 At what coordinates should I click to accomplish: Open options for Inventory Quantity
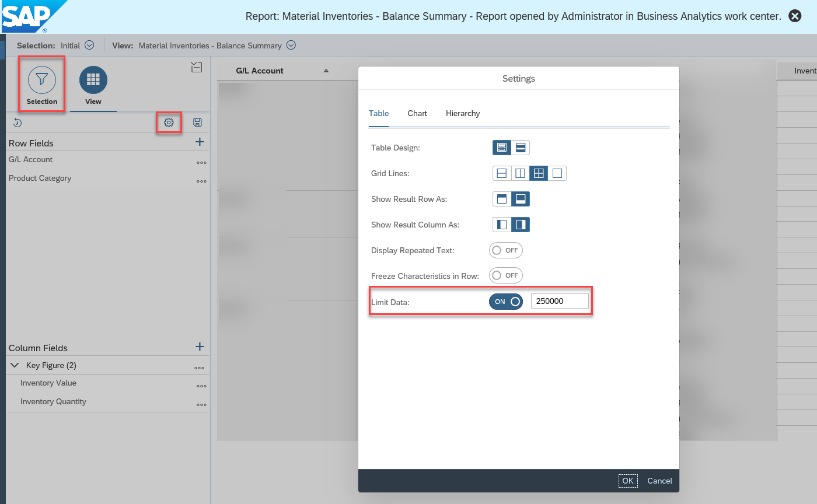tap(201, 405)
